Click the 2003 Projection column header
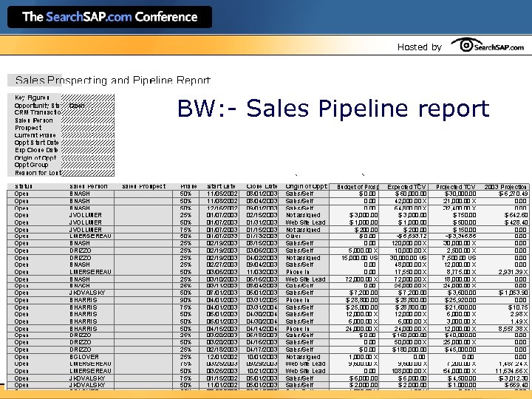Viewport: 532px width, 399px height. coord(505,187)
